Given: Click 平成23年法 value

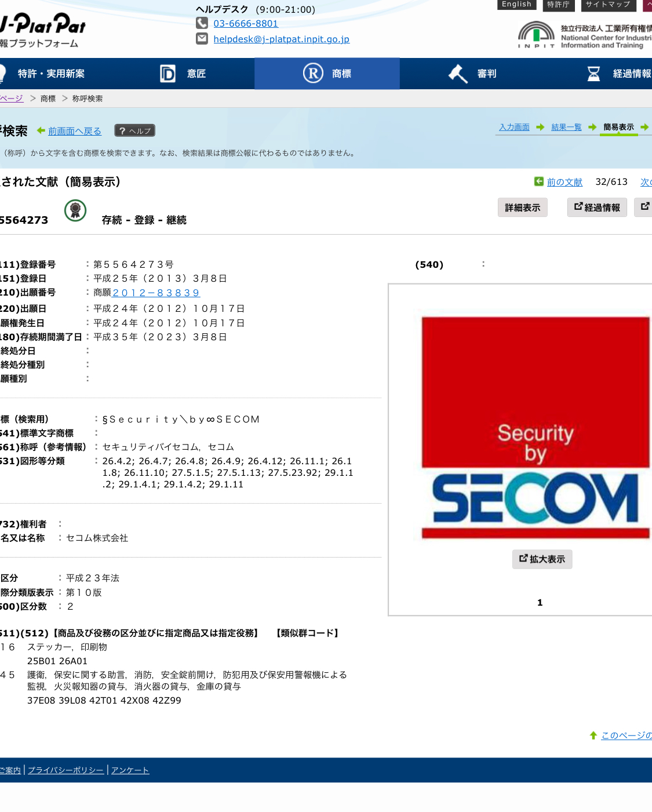Looking at the screenshot, I should [x=93, y=578].
